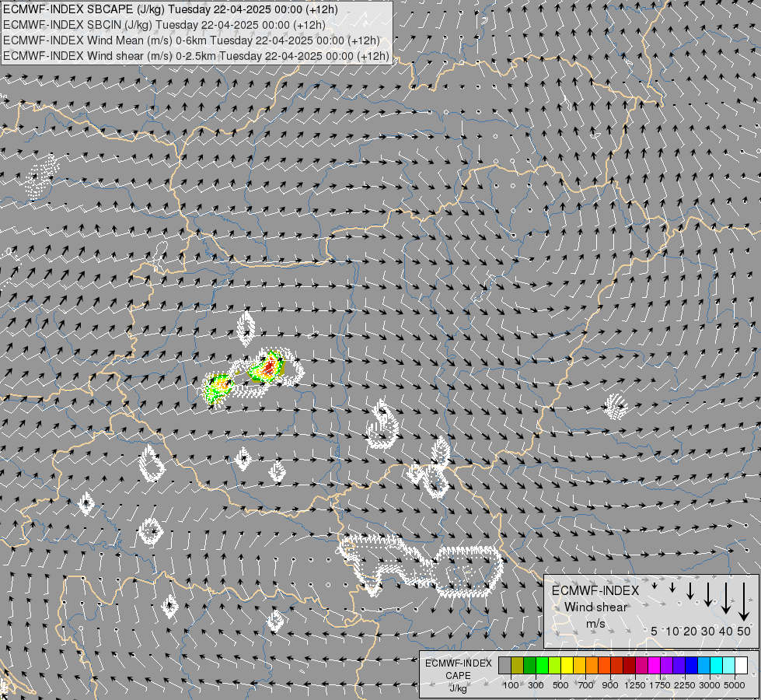The width and height of the screenshot is (761, 700).
Task: Click the pure blue swatch right of 2250
Action: pos(692,665)
